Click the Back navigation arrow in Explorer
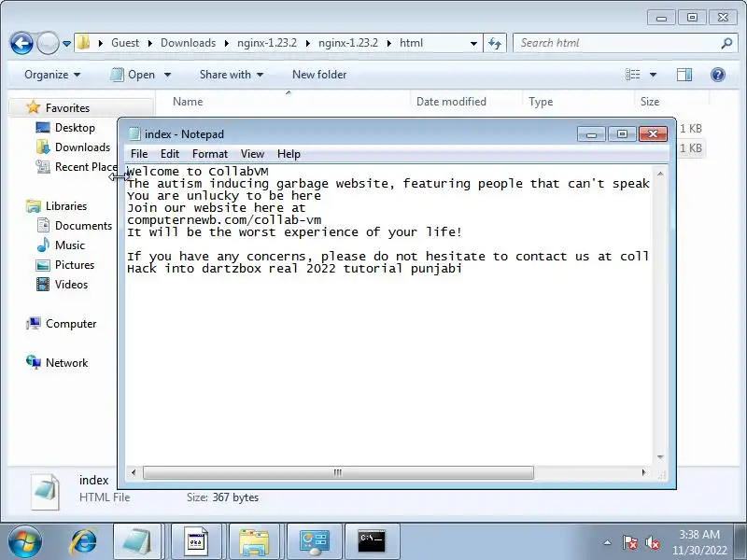Viewport: 747px width, 560px height. point(21,43)
